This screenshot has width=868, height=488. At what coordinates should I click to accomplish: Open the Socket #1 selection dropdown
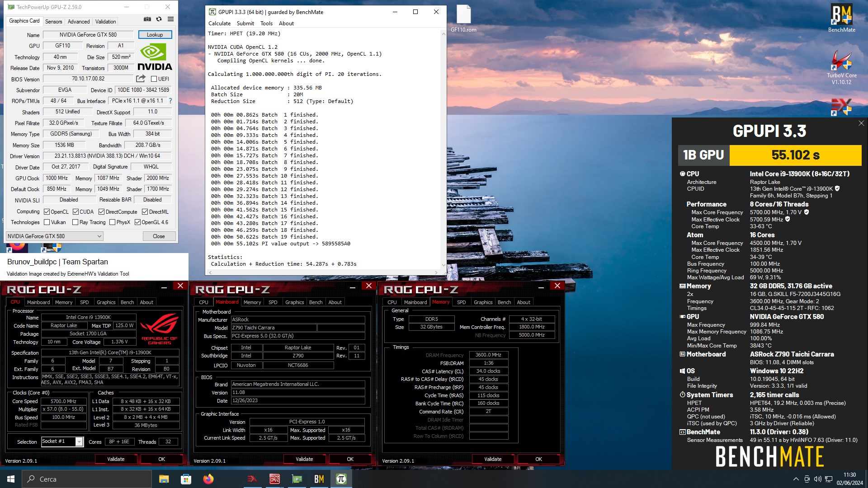coord(62,441)
